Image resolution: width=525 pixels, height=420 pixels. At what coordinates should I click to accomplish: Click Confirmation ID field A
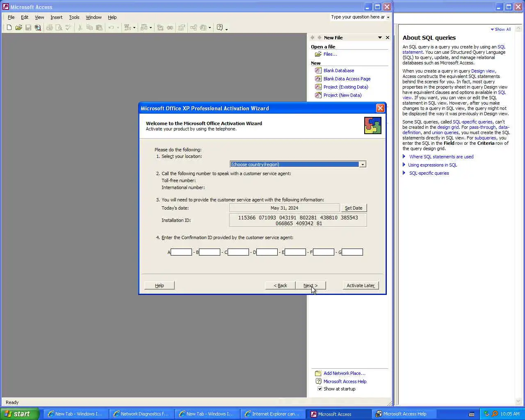tap(181, 252)
